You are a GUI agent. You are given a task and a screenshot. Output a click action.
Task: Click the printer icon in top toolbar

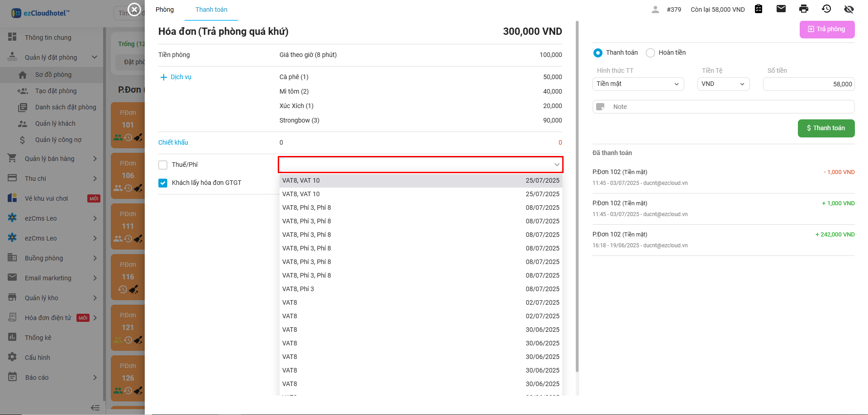803,9
